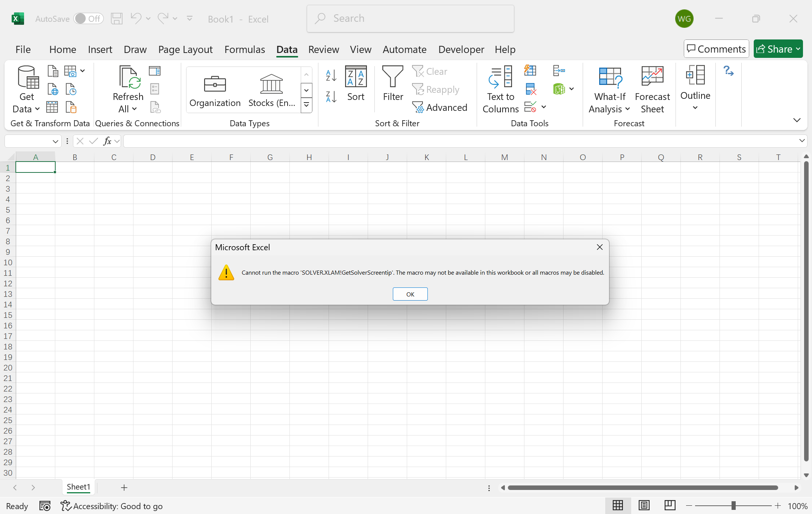This screenshot has height=514, width=812.
Task: Open the Comments pane
Action: click(x=716, y=49)
